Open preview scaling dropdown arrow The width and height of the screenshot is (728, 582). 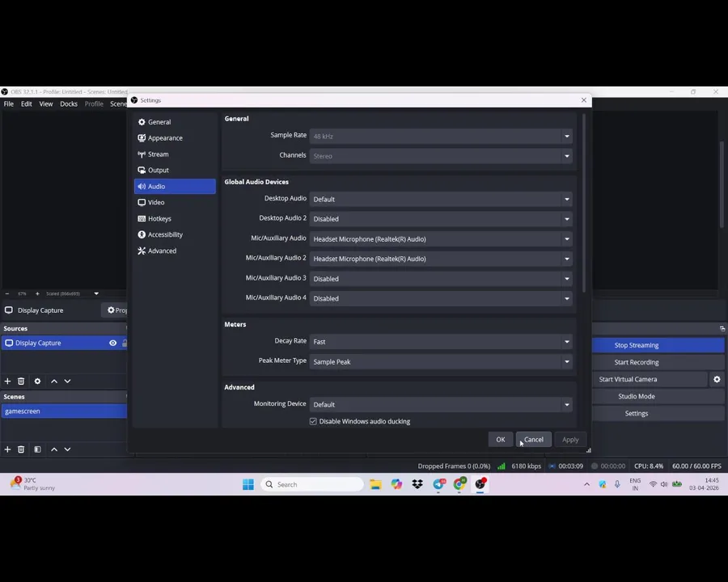click(96, 293)
